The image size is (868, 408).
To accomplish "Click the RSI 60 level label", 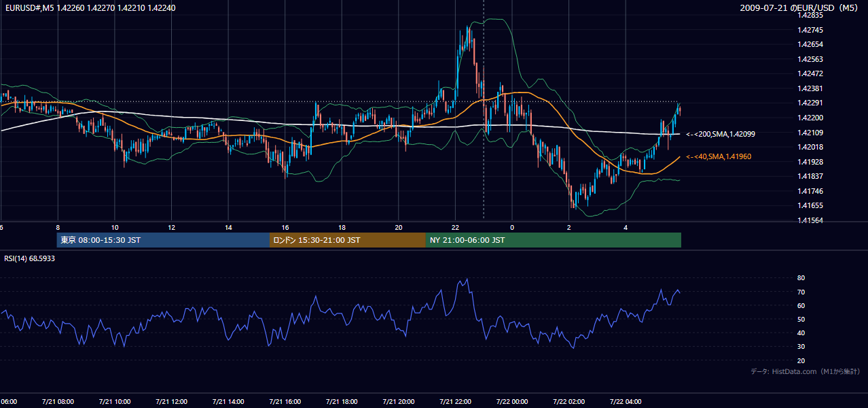I will pos(801,306).
